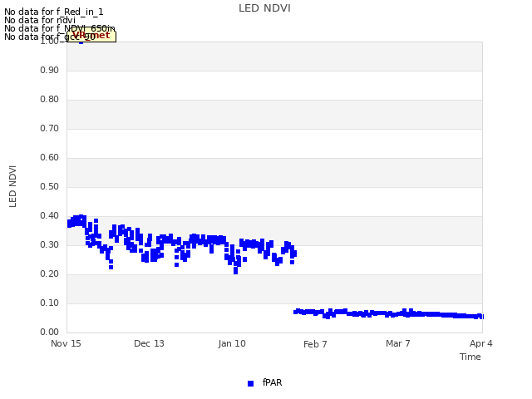This screenshot has height=399, width=532.
Task: Click the outlier data point at 1.00
Action: pos(81,42)
